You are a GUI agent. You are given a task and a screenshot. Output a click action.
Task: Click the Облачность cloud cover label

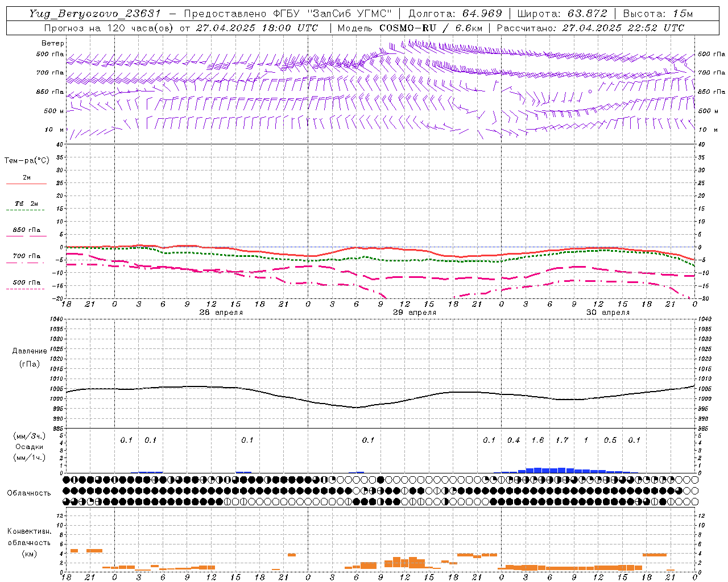click(29, 493)
